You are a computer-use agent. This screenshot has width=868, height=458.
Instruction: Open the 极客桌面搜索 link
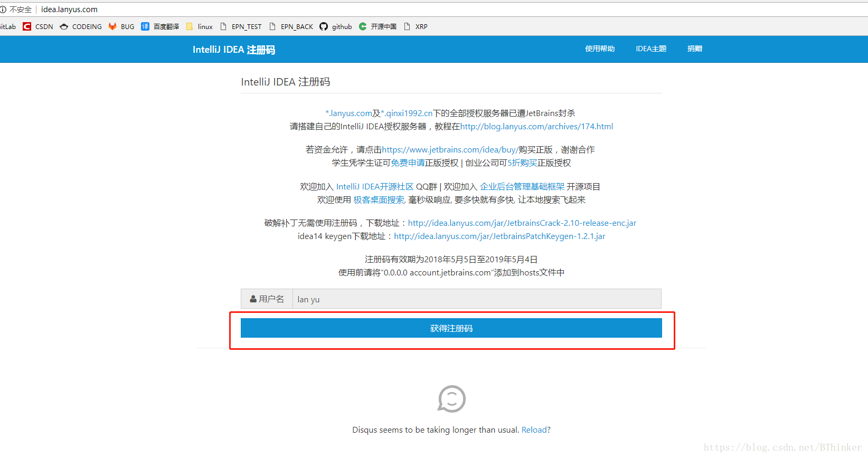click(x=379, y=200)
